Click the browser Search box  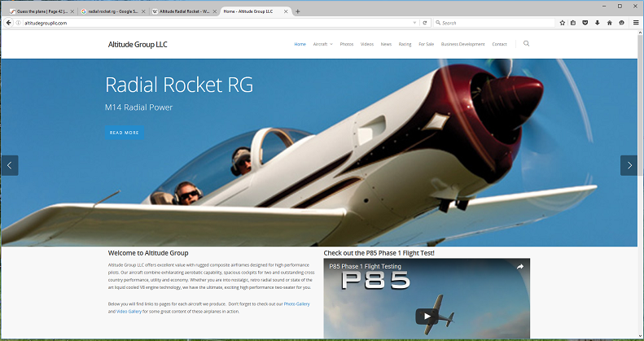coord(495,23)
